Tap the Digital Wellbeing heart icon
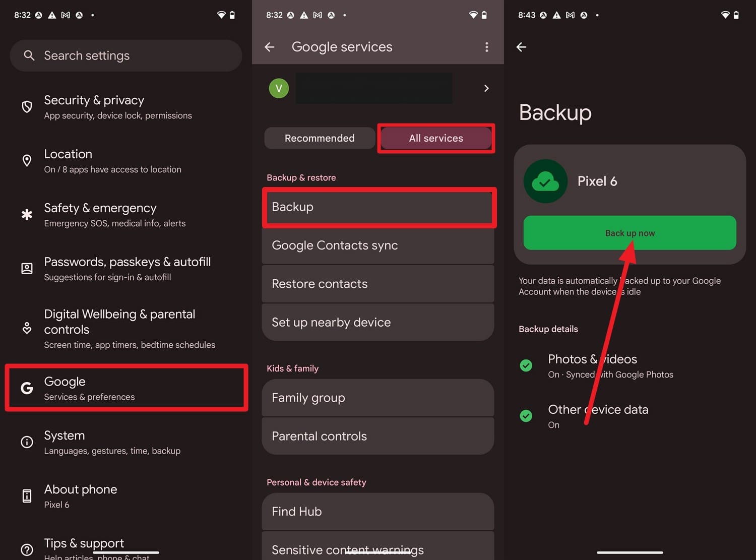The image size is (756, 560). pyautogui.click(x=27, y=328)
